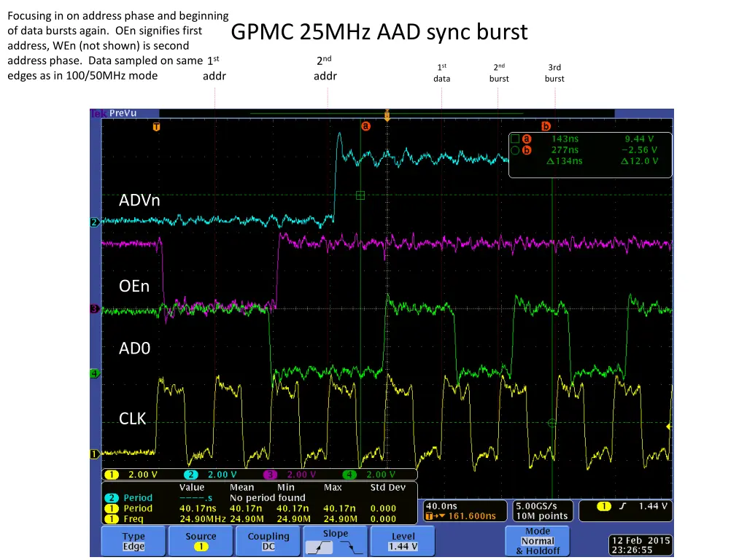Click the 40.0ns timebase readout
This screenshot has height=560, width=747.
click(x=441, y=506)
